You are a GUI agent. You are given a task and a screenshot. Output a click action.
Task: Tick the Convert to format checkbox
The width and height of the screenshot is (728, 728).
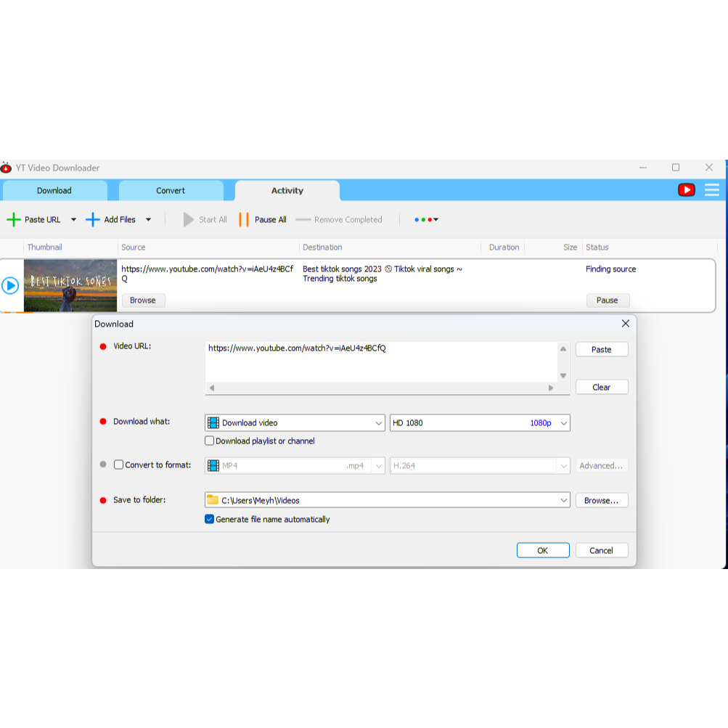[119, 465]
